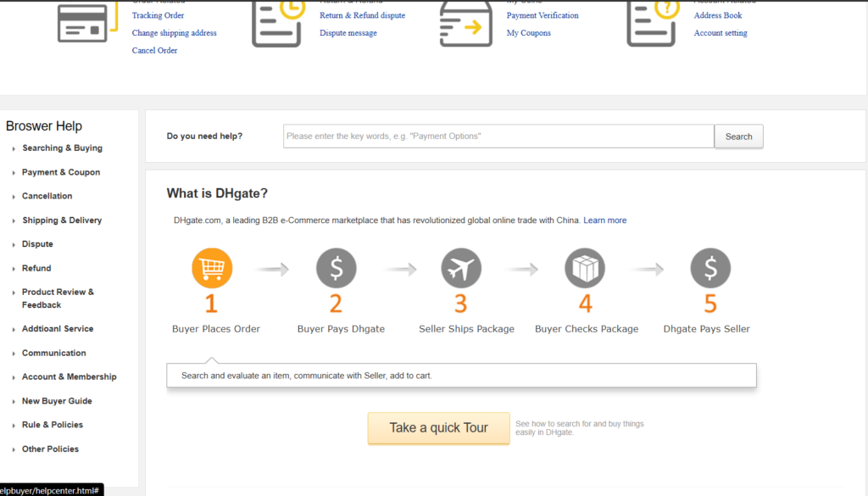Open Product Review & Feedback topic
The width and height of the screenshot is (868, 496).
[58, 298]
